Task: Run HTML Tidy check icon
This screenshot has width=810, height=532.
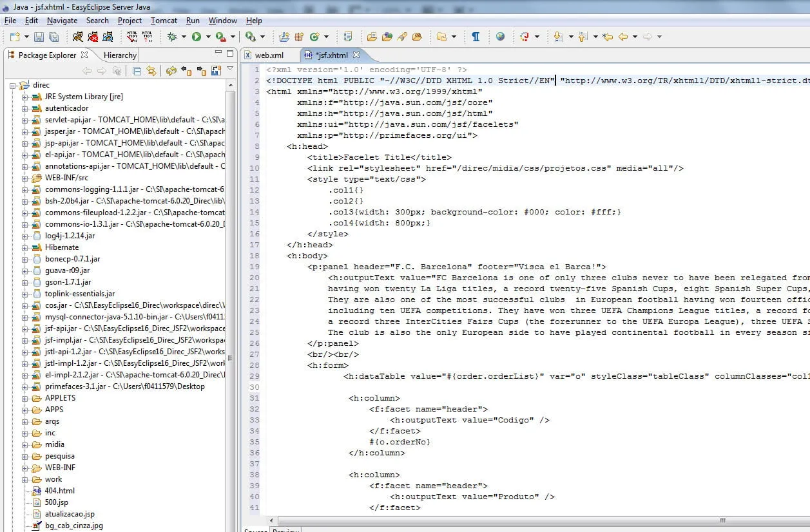Action: tap(132, 37)
